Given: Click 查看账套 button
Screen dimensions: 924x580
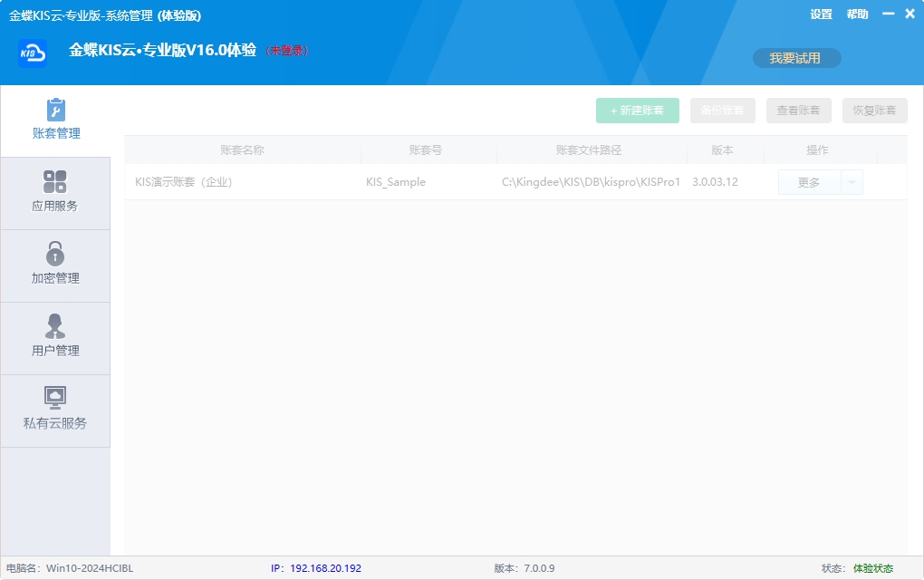Looking at the screenshot, I should (x=798, y=111).
